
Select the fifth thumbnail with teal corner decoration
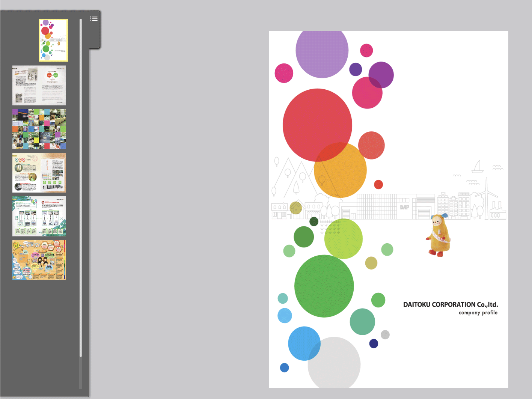click(39, 216)
